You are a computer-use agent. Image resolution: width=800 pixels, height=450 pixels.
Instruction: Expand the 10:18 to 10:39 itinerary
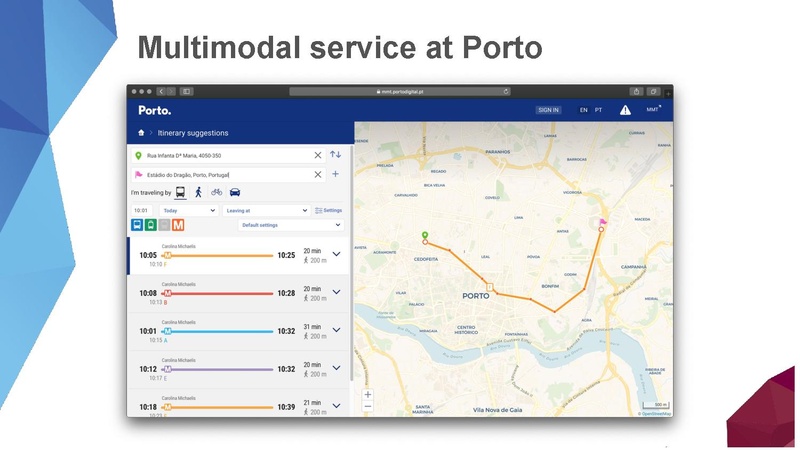pyautogui.click(x=336, y=406)
